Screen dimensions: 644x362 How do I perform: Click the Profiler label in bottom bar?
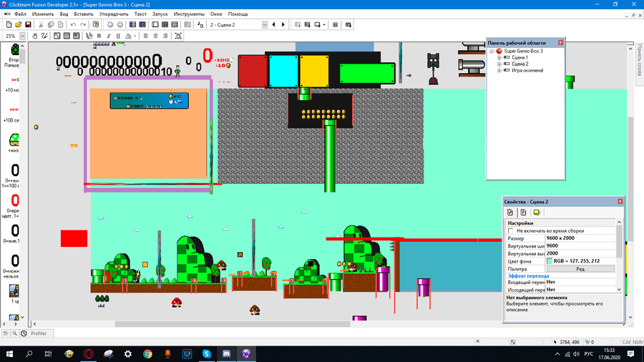(x=39, y=333)
